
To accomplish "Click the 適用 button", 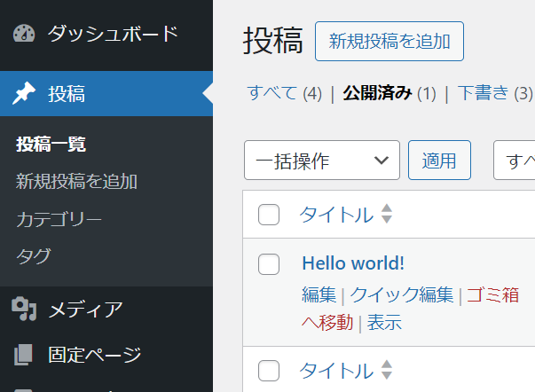I will tap(439, 160).
